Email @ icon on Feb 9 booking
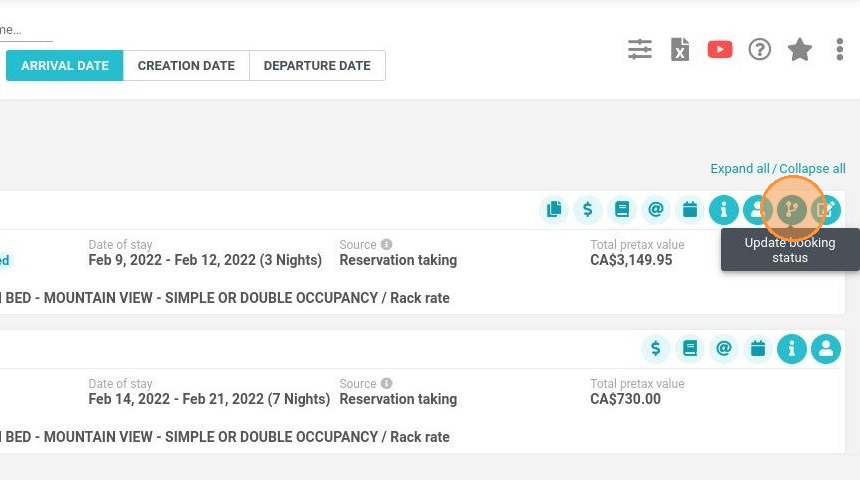 pyautogui.click(x=656, y=210)
